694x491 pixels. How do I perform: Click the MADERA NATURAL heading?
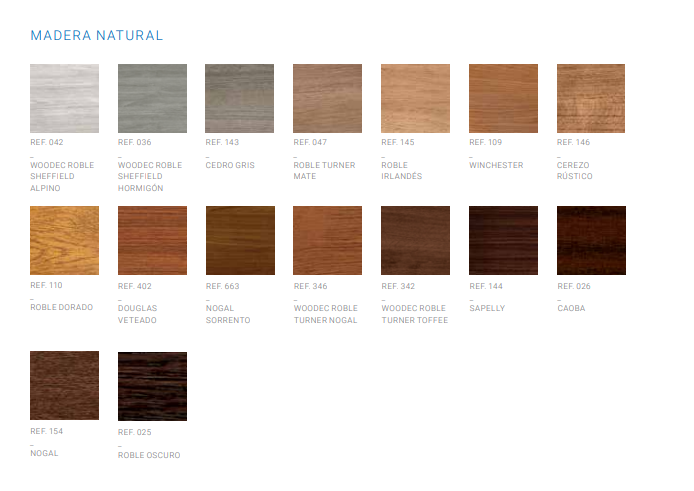pyautogui.click(x=97, y=36)
